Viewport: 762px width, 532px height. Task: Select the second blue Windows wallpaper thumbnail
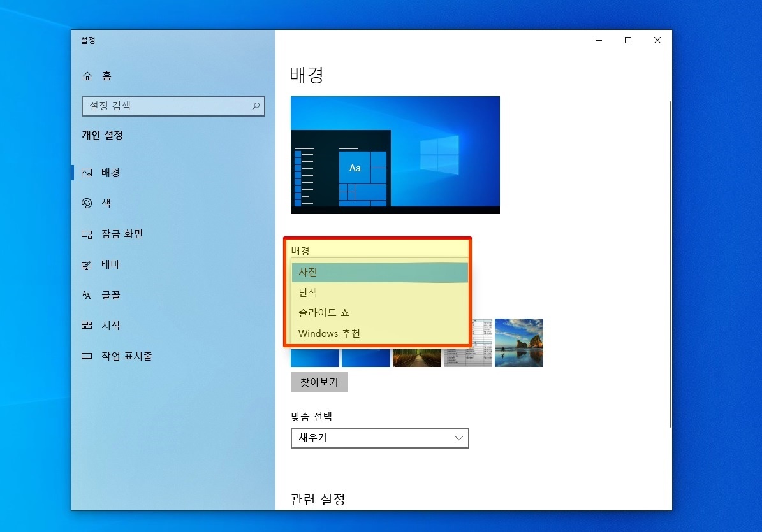tap(366, 357)
